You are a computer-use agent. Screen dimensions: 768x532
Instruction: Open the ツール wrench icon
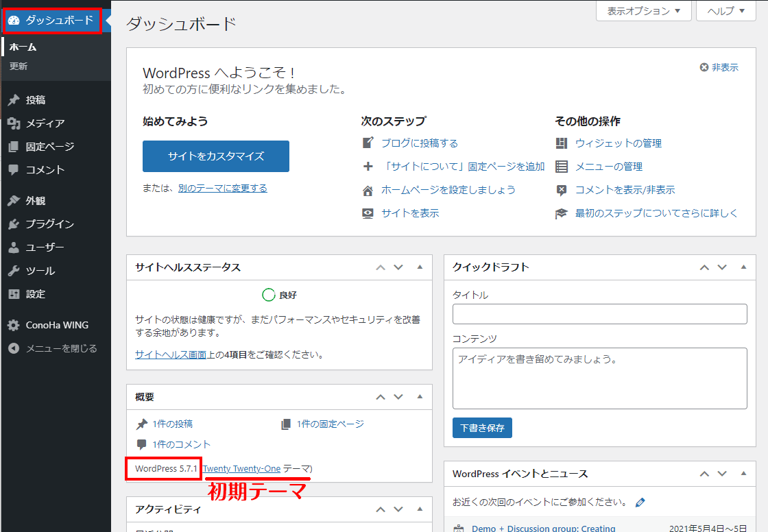14,271
